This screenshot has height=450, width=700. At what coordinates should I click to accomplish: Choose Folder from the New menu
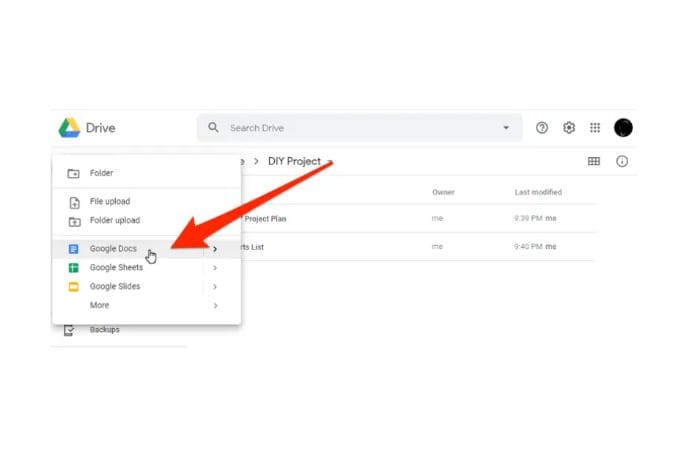(x=146, y=173)
